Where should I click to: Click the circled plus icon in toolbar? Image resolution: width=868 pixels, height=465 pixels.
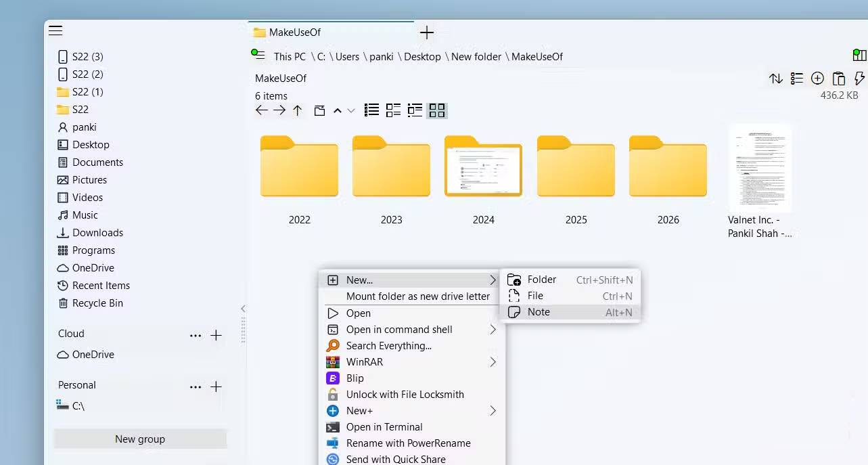(817, 79)
